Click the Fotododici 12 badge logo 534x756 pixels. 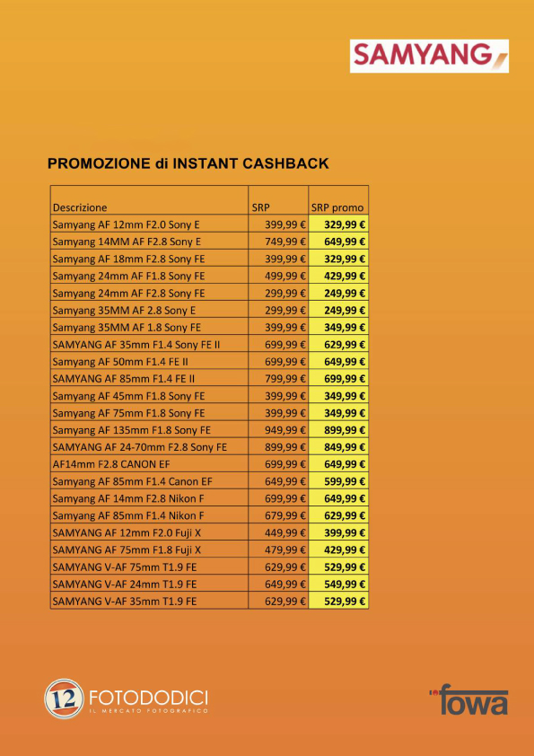click(x=64, y=699)
